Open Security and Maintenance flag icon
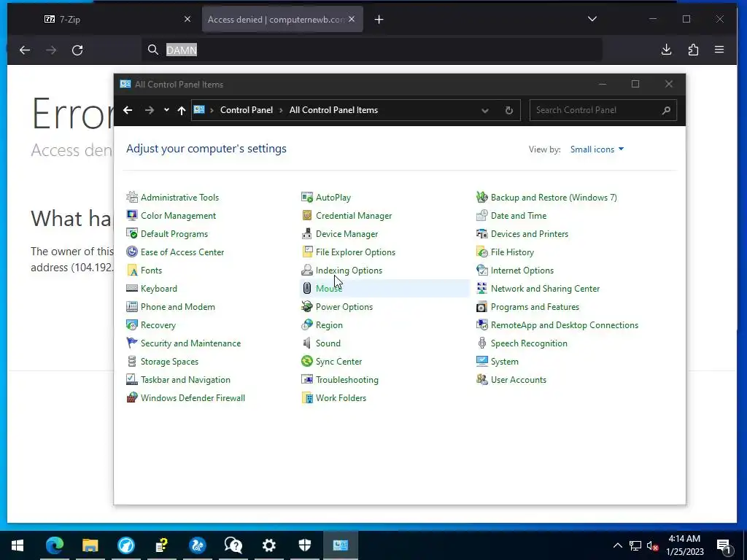The image size is (747, 560). [132, 343]
